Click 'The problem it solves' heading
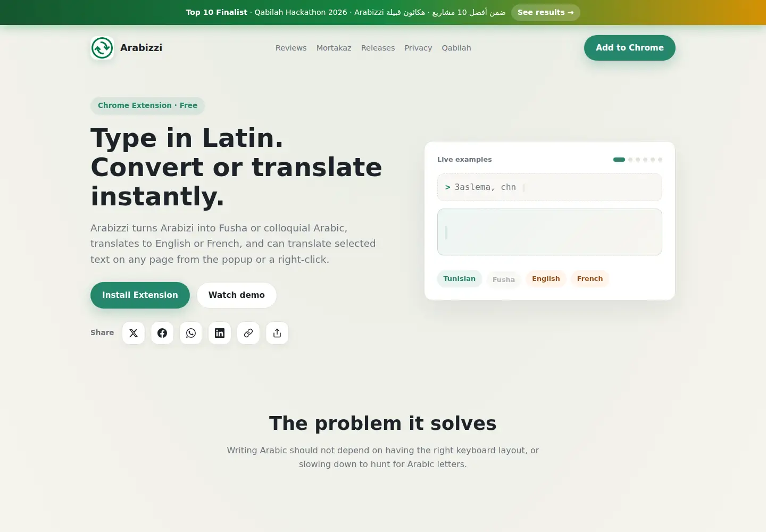 [383, 423]
